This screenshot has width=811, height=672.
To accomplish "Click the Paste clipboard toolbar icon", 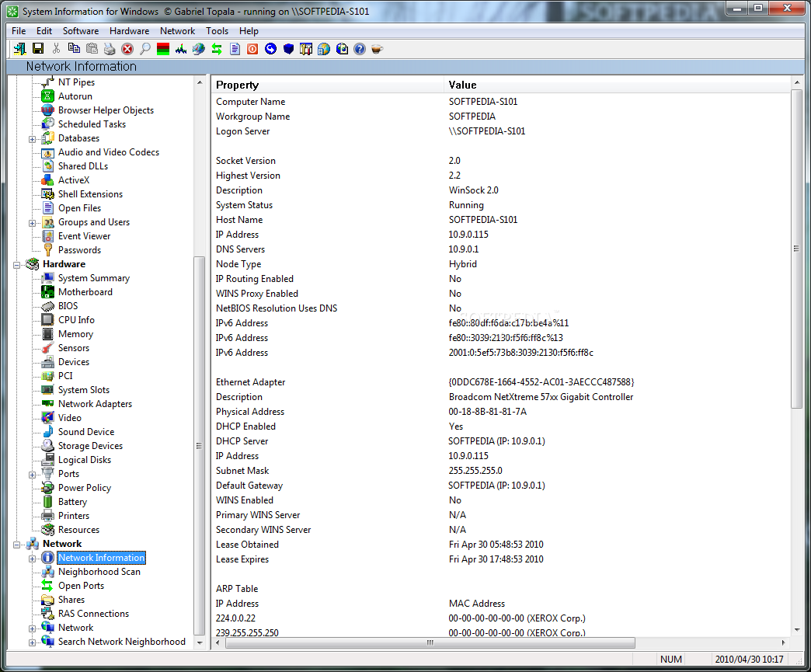I will point(92,49).
